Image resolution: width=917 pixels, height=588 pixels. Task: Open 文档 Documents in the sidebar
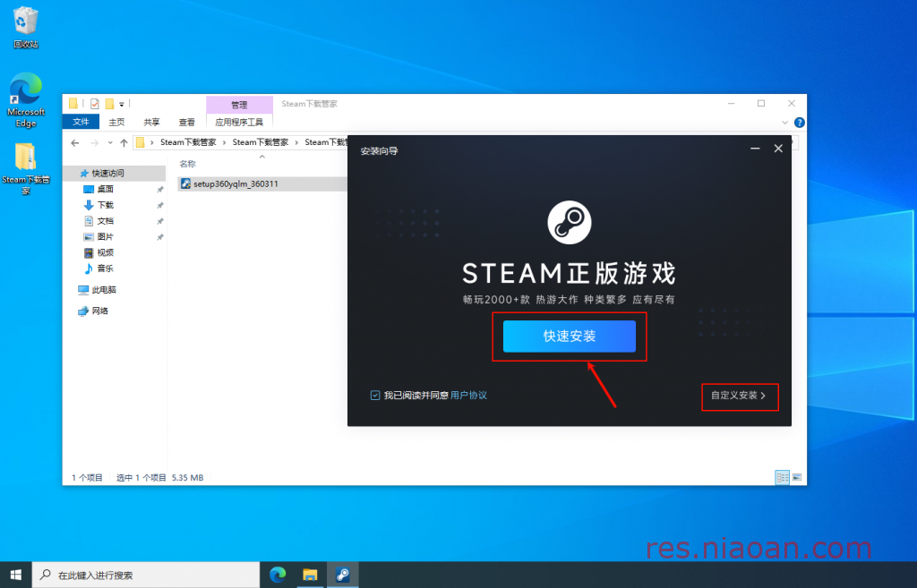pyautogui.click(x=106, y=220)
